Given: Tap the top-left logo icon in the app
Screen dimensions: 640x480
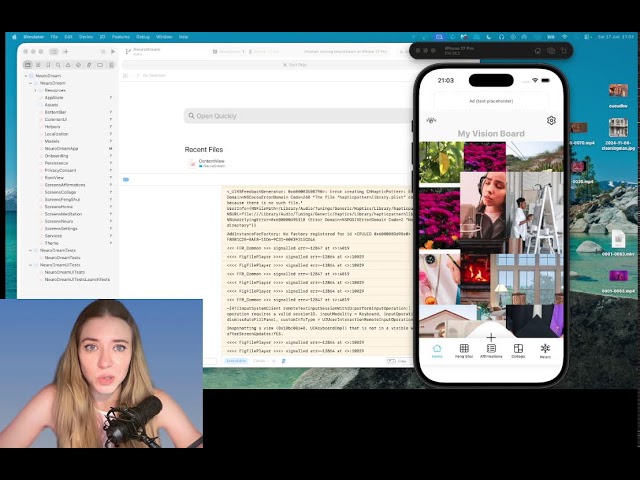Looking at the screenshot, I should 431,120.
